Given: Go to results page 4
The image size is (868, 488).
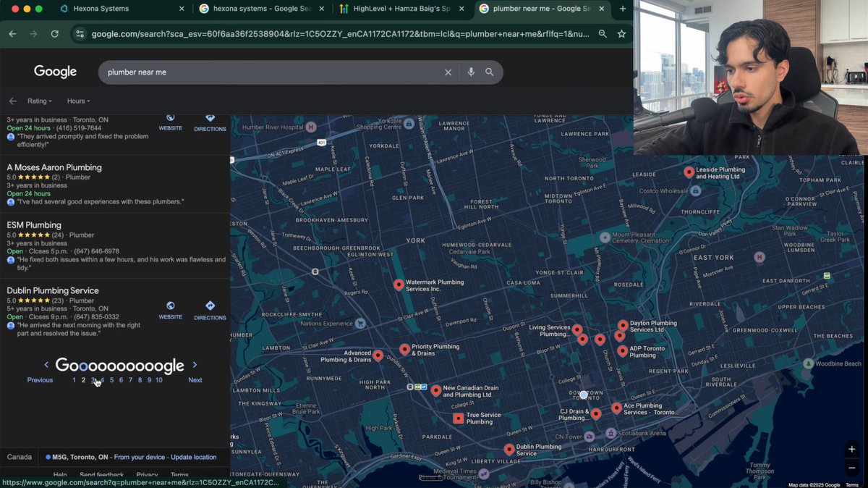Looking at the screenshot, I should (102, 380).
